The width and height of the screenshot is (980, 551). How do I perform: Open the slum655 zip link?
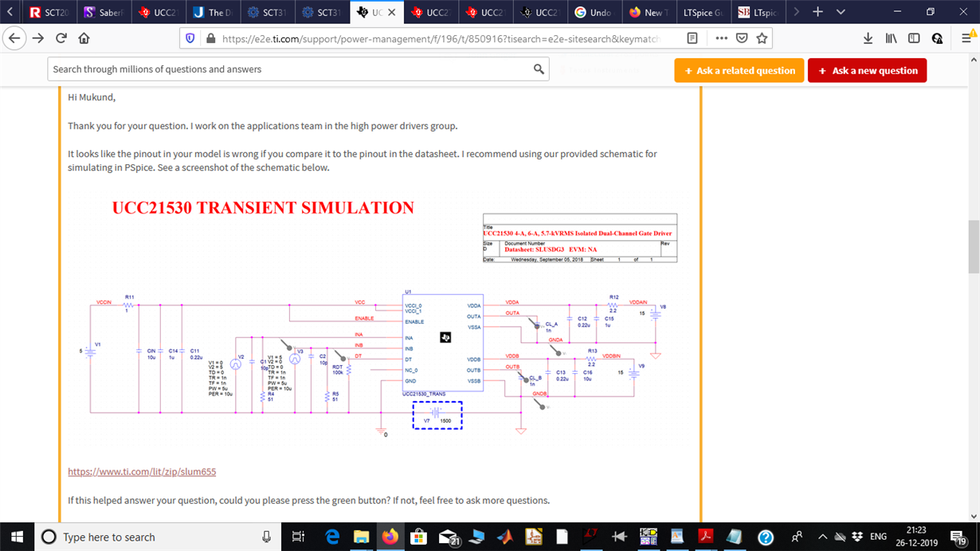pyautogui.click(x=142, y=471)
